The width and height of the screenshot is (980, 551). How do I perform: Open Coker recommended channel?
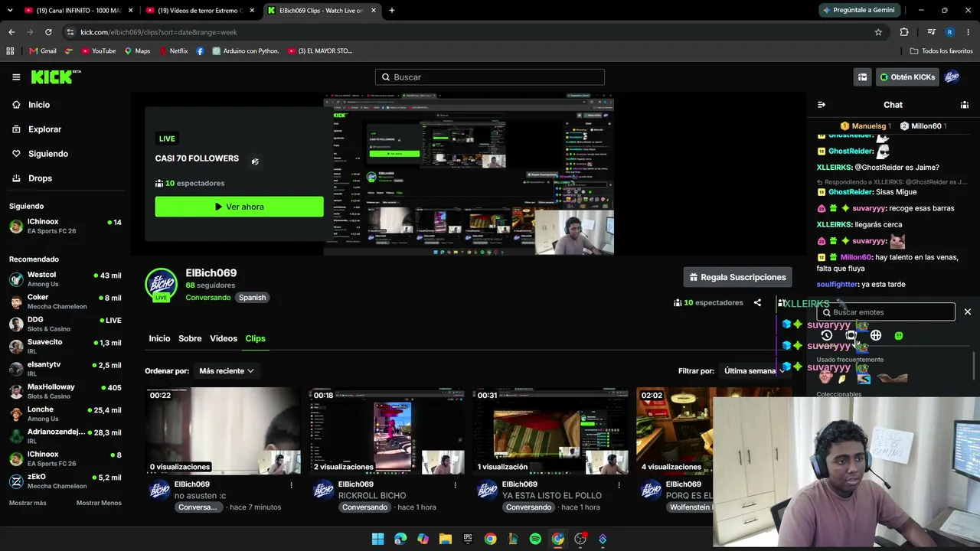(66, 302)
